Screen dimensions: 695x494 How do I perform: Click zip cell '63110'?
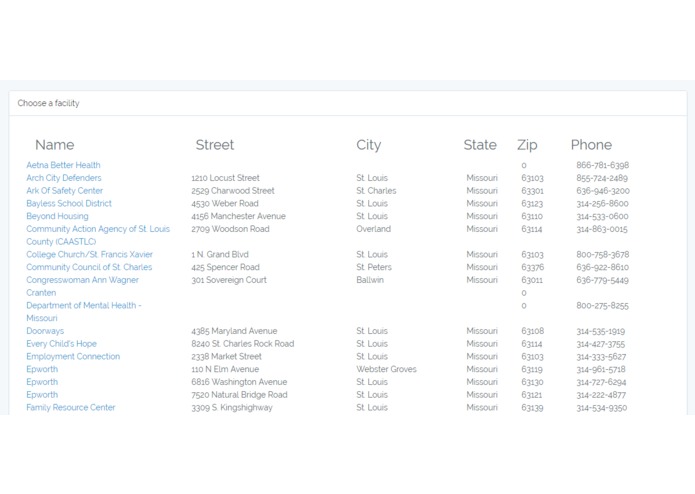coord(532,217)
